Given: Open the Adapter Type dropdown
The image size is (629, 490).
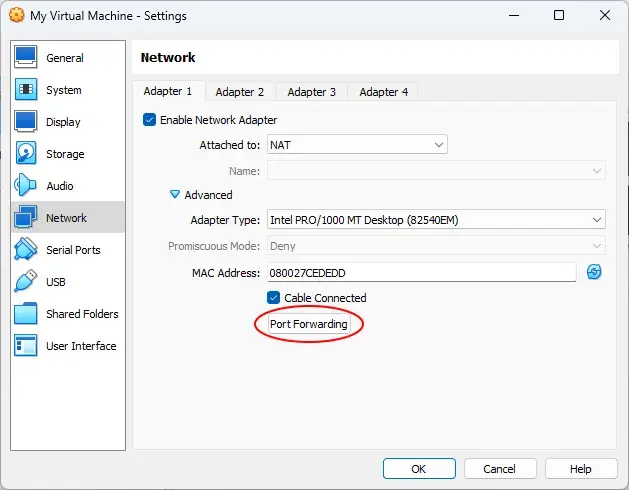Looking at the screenshot, I should (x=436, y=220).
